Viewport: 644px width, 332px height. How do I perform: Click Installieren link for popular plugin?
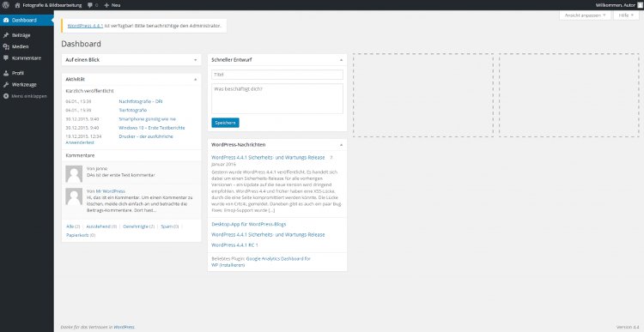pyautogui.click(x=232, y=266)
